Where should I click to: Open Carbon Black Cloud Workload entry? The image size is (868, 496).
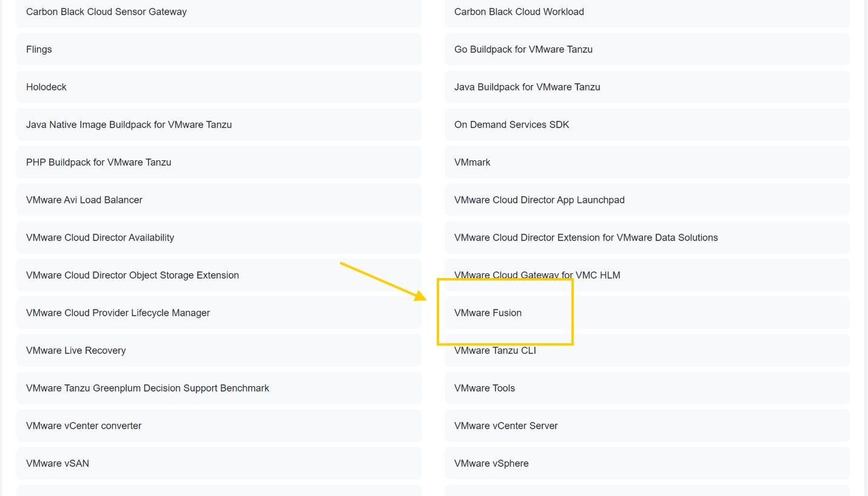click(647, 12)
